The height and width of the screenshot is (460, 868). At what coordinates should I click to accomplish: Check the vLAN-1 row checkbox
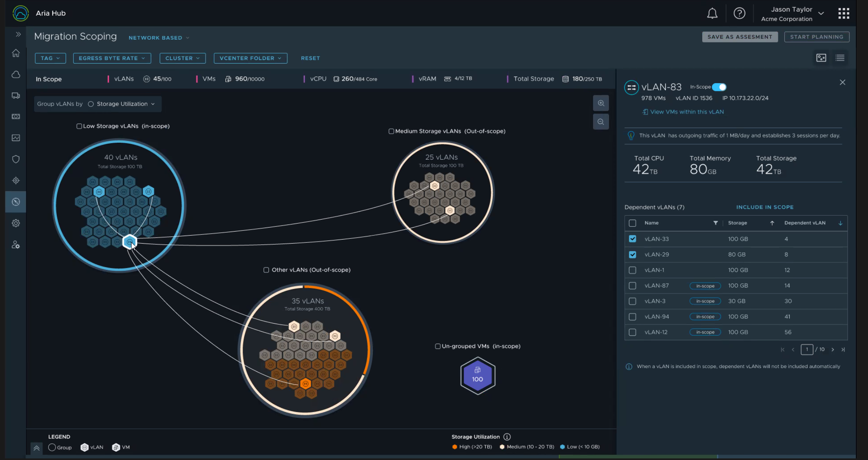pyautogui.click(x=632, y=270)
